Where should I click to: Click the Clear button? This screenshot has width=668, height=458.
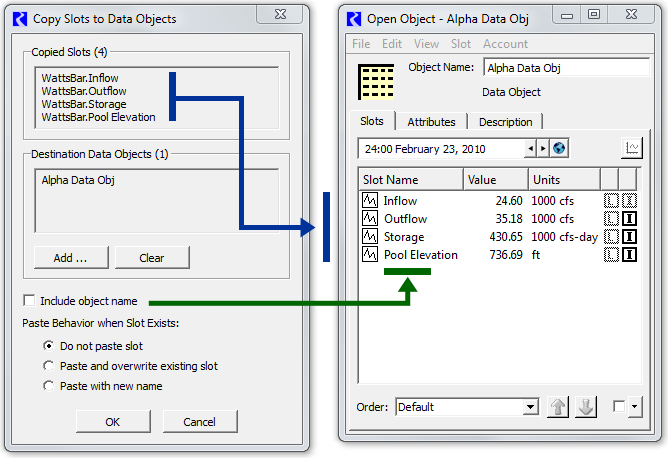(152, 257)
